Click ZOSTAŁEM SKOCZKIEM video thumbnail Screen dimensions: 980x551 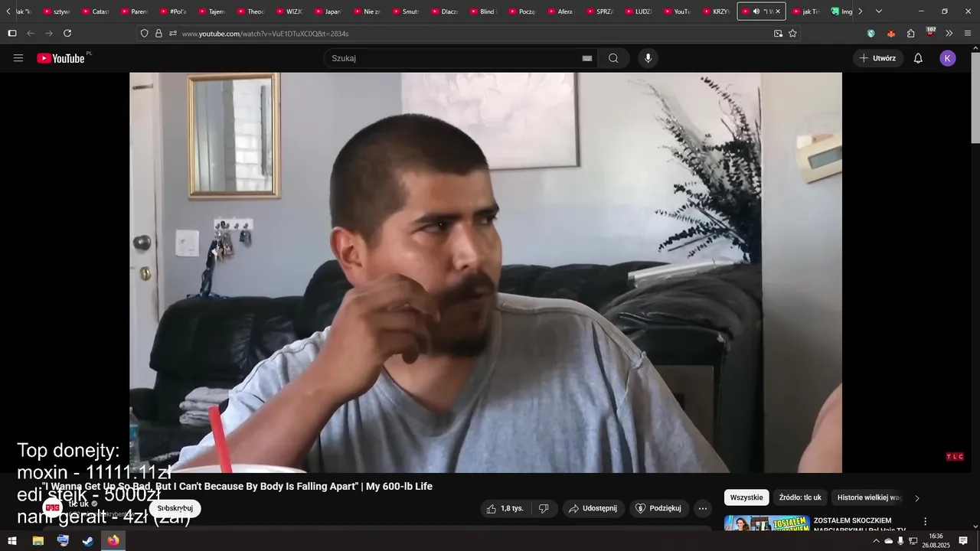coord(766,523)
